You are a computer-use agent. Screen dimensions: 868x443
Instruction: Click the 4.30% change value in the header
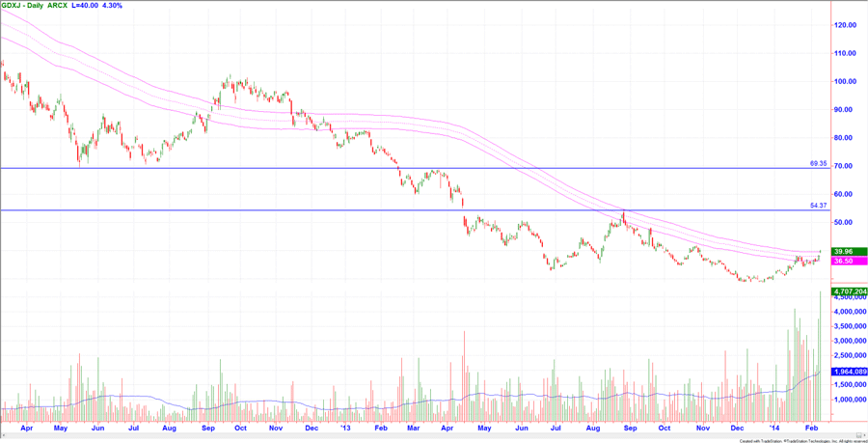pyautogui.click(x=113, y=5)
